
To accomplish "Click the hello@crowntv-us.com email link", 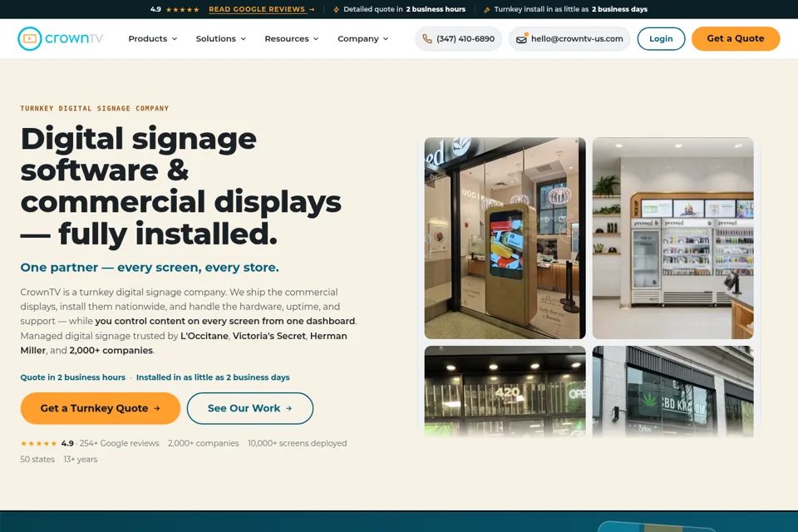I will pyautogui.click(x=569, y=39).
